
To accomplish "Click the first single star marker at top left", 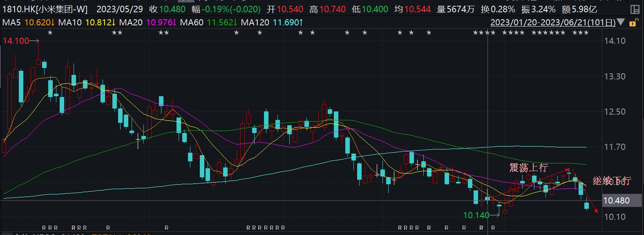I will [x=50, y=33].
